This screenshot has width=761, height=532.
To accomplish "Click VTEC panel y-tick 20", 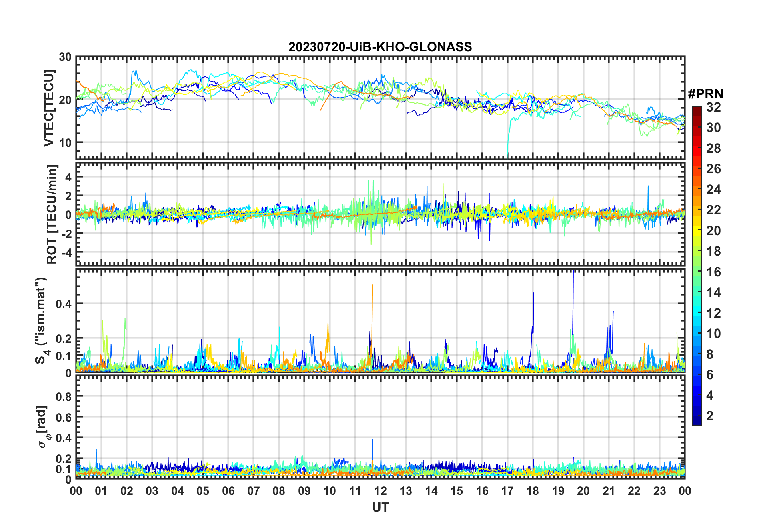I will (x=65, y=100).
